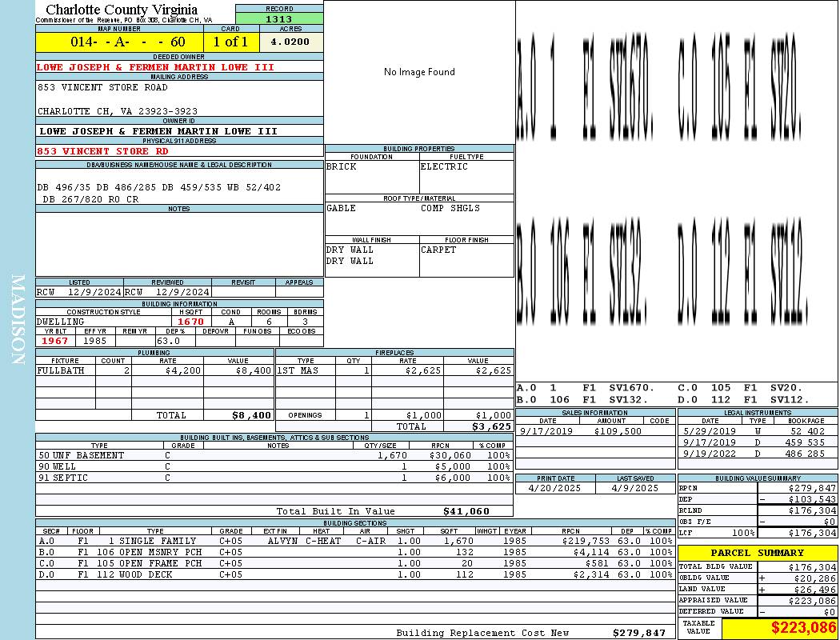This screenshot has height=640, width=840.
Task: Select the 112 WOOD DECK section
Action: [x=355, y=574]
